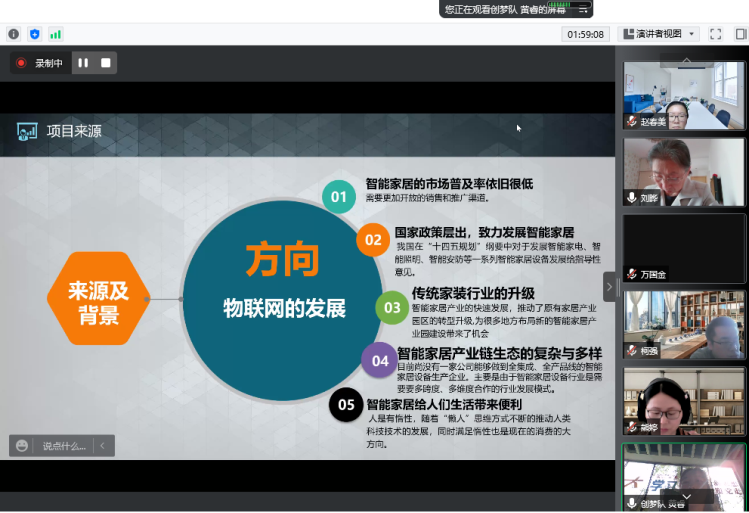This screenshot has height=513, width=749.
Task: Select 万国金's black video tile
Action: click(684, 247)
